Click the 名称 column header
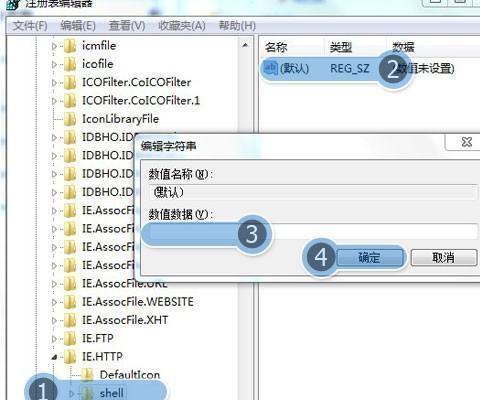Image resolution: width=480 pixels, height=400 pixels. [x=276, y=47]
